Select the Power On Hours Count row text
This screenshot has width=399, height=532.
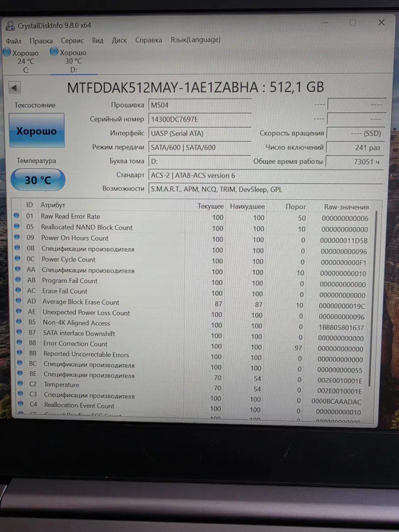tap(75, 238)
